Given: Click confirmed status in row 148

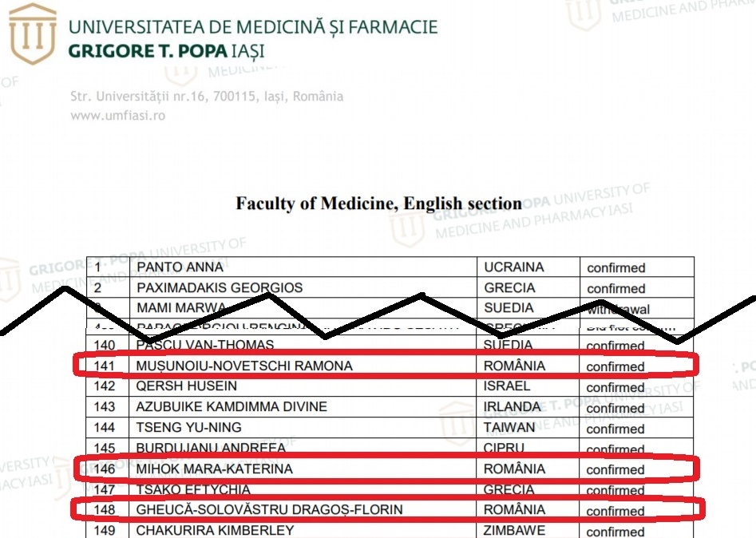Looking at the screenshot, I should (615, 511).
